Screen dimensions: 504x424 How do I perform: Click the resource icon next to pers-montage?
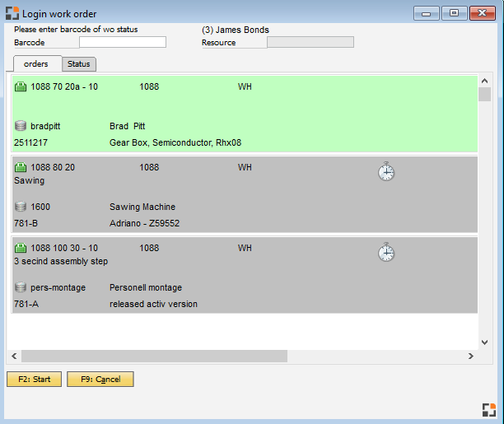click(x=21, y=287)
